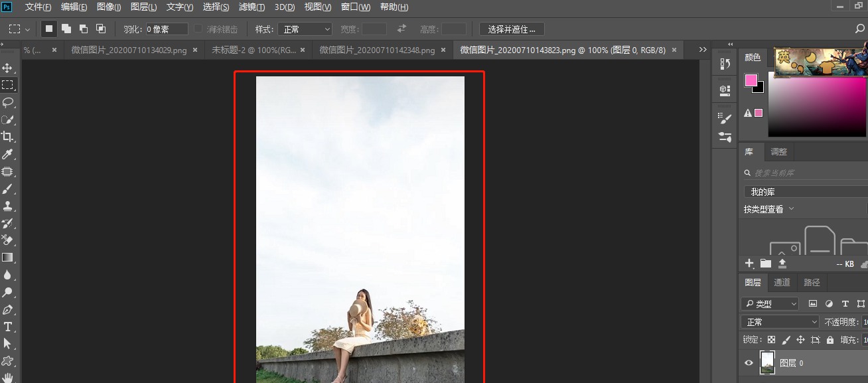
Task: Select the Healing Brush tool
Action: pyautogui.click(x=9, y=171)
